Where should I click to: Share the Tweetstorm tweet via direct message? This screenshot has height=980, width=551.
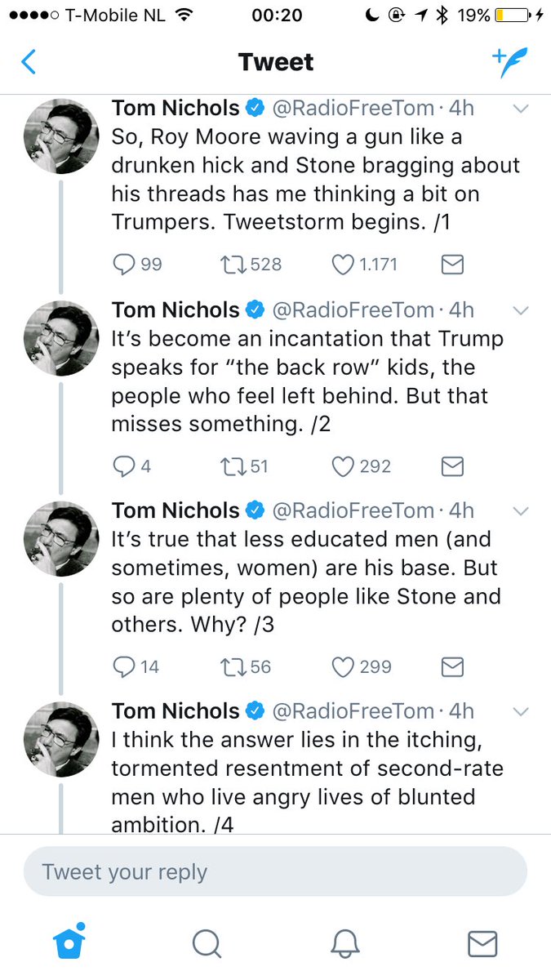point(451,265)
